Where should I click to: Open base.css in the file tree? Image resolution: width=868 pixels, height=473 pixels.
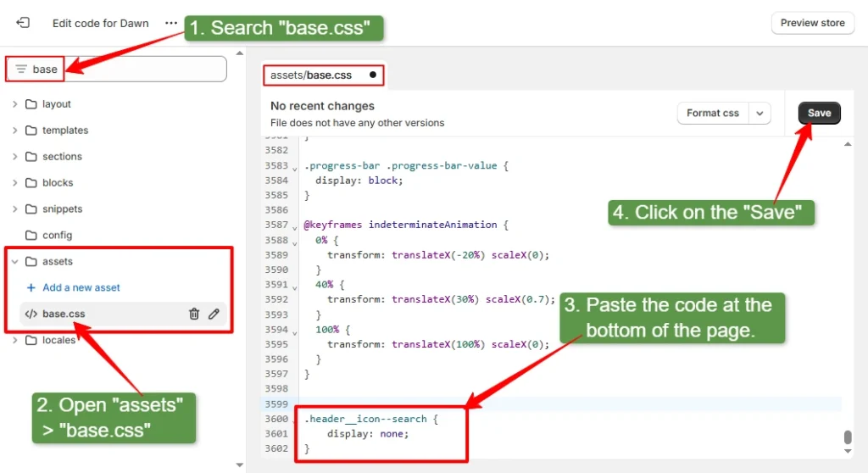pyautogui.click(x=64, y=314)
